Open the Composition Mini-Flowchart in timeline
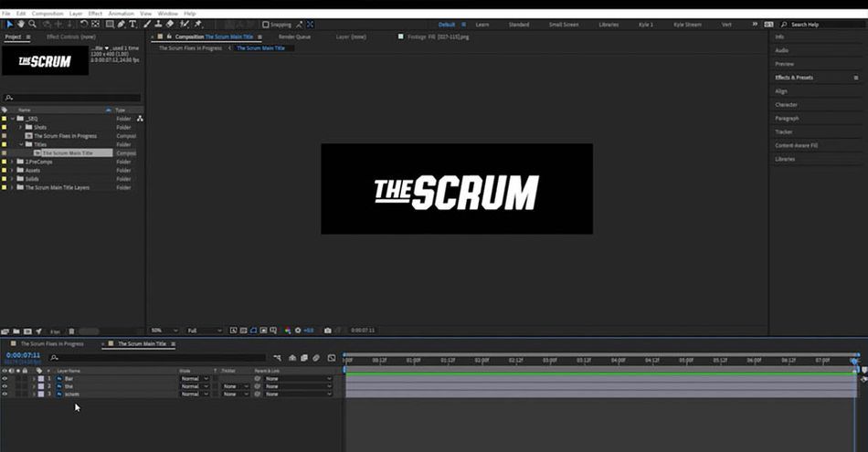Screen dimensions: 868x452 (278, 358)
